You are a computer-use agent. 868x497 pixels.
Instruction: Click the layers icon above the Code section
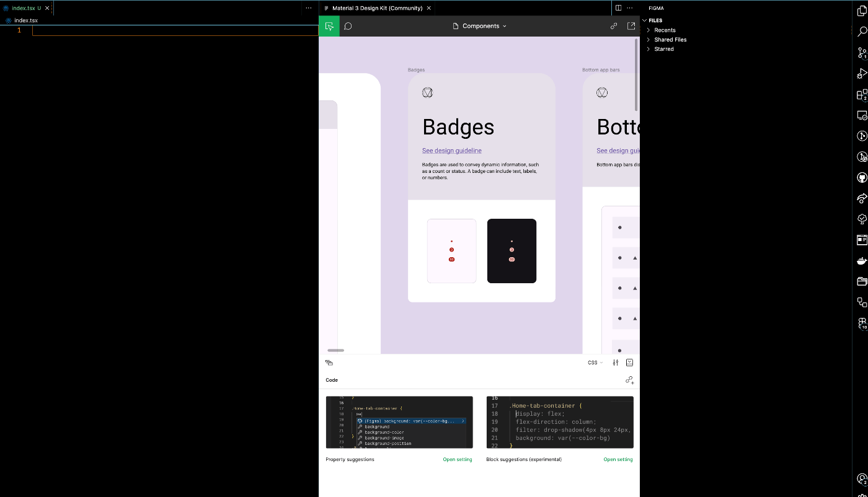click(329, 363)
